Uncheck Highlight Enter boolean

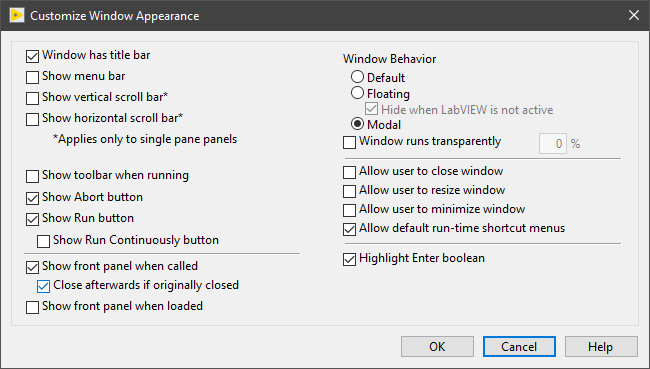[349, 260]
